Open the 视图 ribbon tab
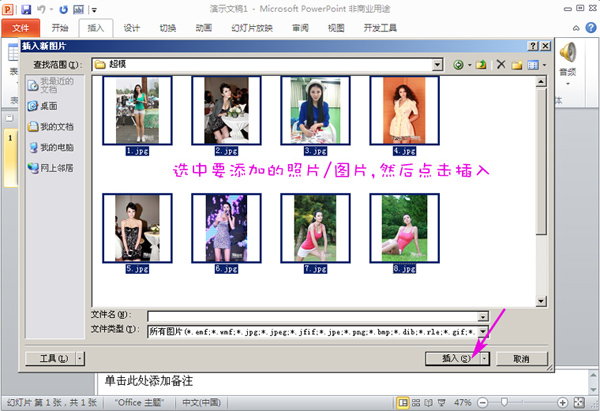This screenshot has width=600, height=411. [336, 28]
